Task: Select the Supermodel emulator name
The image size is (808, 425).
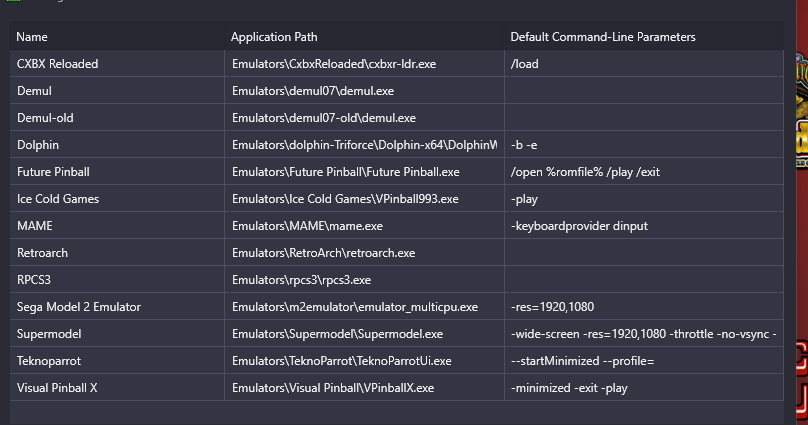Action: pyautogui.click(x=49, y=334)
